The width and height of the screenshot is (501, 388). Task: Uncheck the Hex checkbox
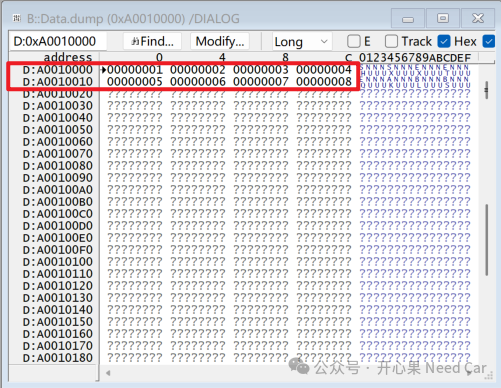(444, 42)
